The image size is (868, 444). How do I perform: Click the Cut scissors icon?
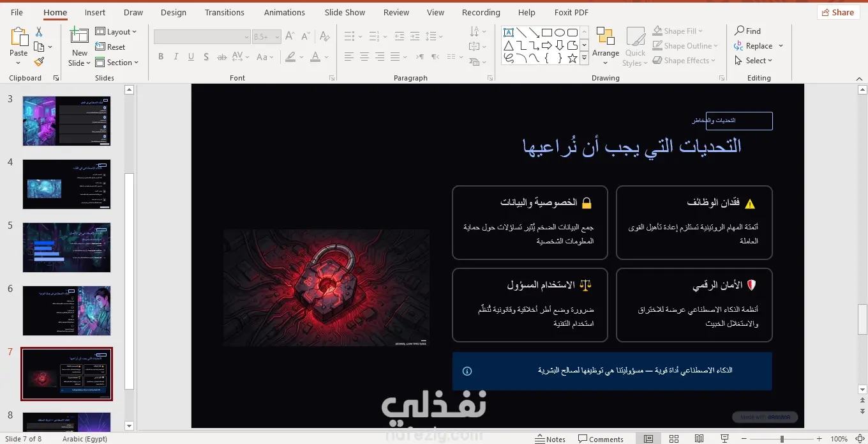pos(39,32)
